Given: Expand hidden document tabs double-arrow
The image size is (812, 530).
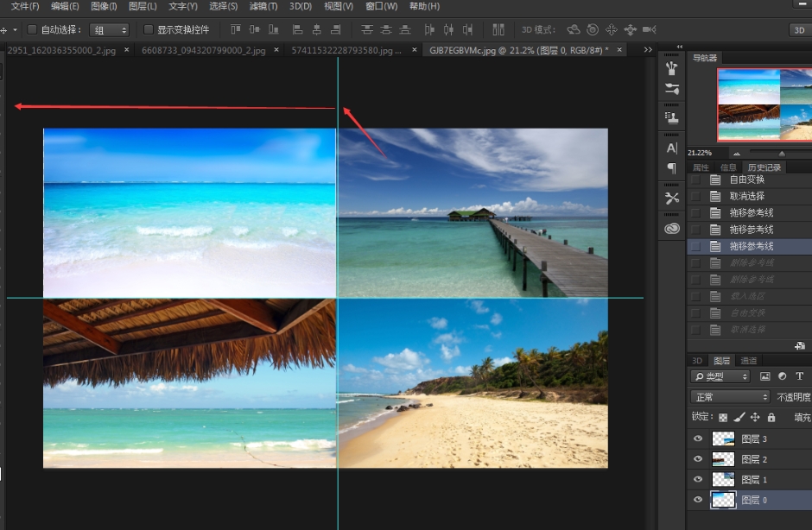Looking at the screenshot, I should 648,50.
